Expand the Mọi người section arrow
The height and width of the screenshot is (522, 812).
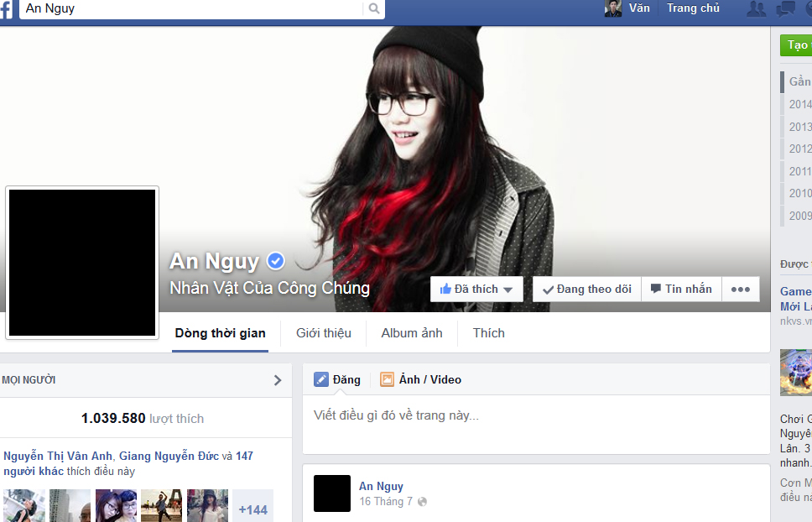(x=278, y=381)
